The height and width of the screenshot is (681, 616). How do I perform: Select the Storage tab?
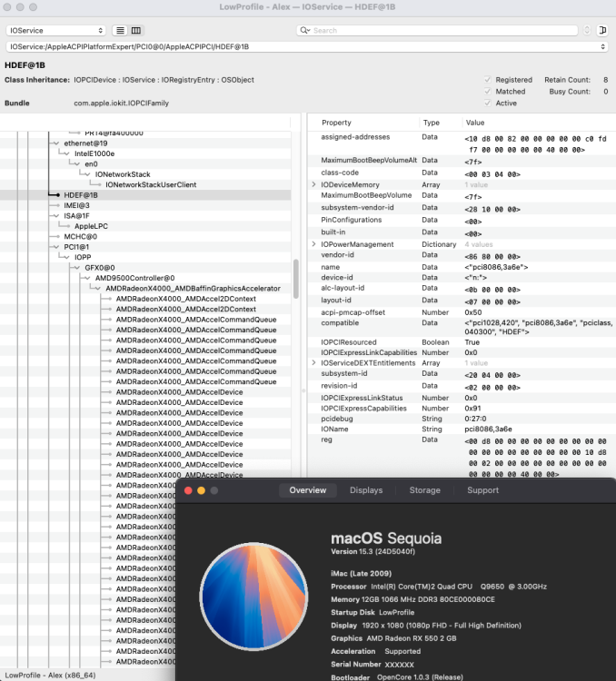(424, 490)
